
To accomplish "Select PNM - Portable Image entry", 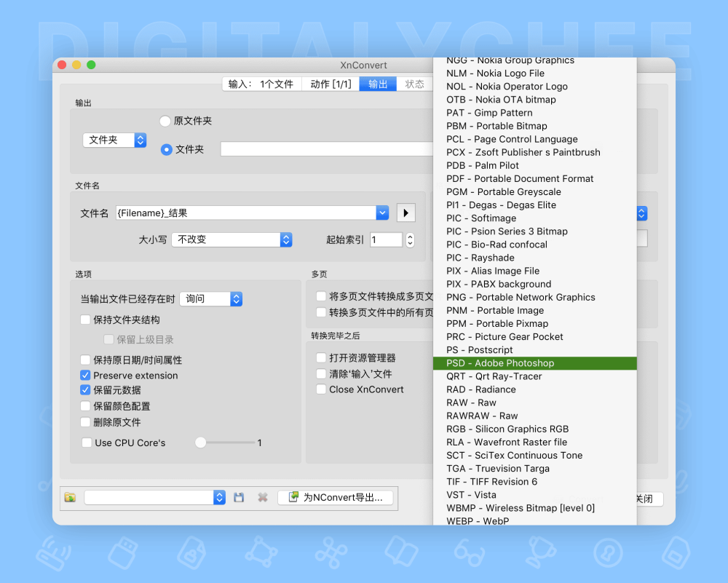I will [535, 311].
